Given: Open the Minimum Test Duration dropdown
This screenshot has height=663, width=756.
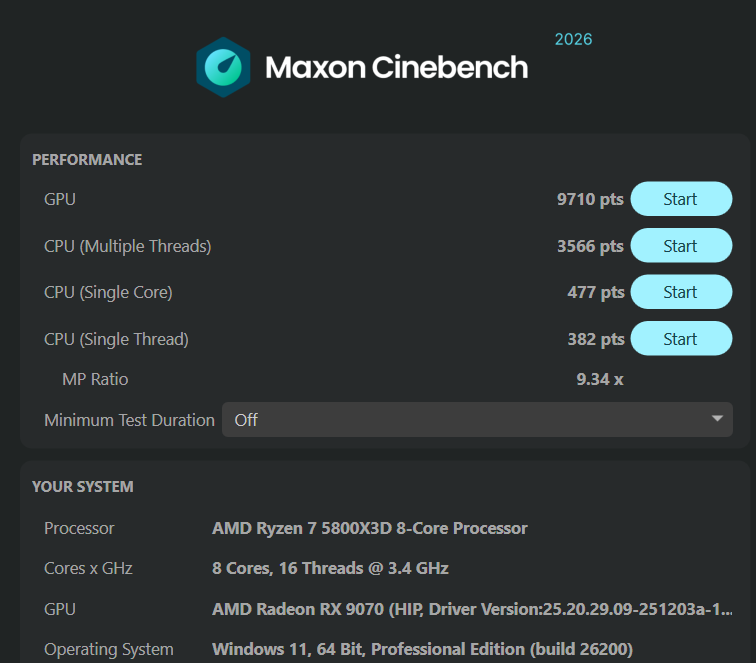Looking at the screenshot, I should [477, 419].
